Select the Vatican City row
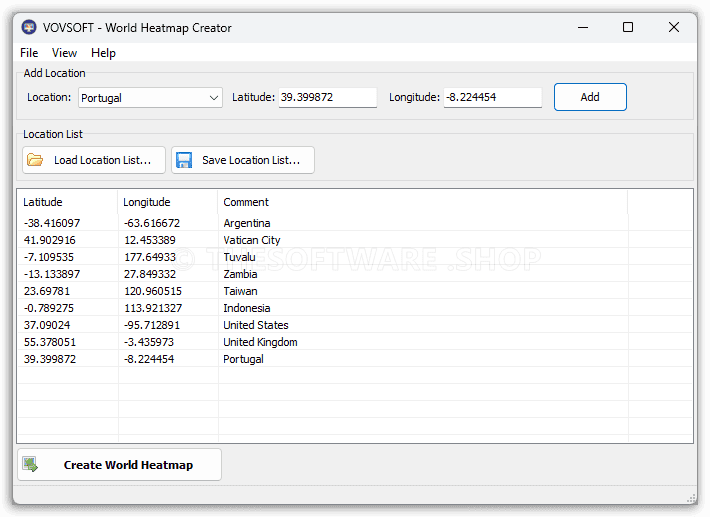The image size is (710, 517). (x=355, y=240)
